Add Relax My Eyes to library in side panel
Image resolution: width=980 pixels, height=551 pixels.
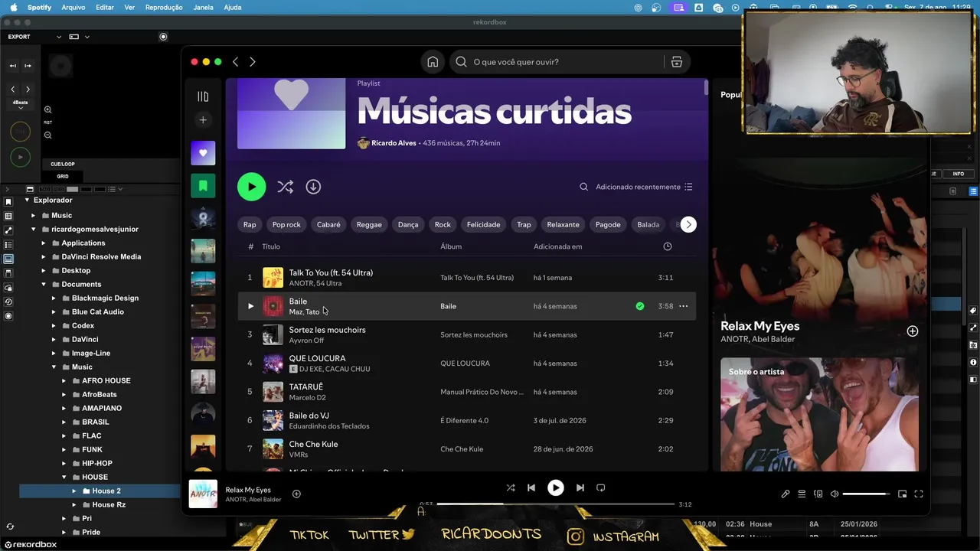click(x=913, y=331)
